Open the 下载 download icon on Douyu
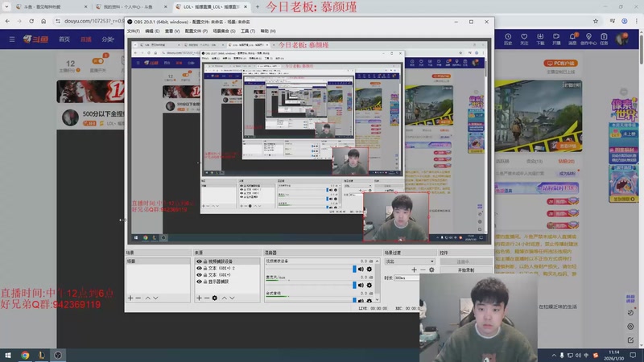The height and width of the screenshot is (362, 644). [x=540, y=39]
